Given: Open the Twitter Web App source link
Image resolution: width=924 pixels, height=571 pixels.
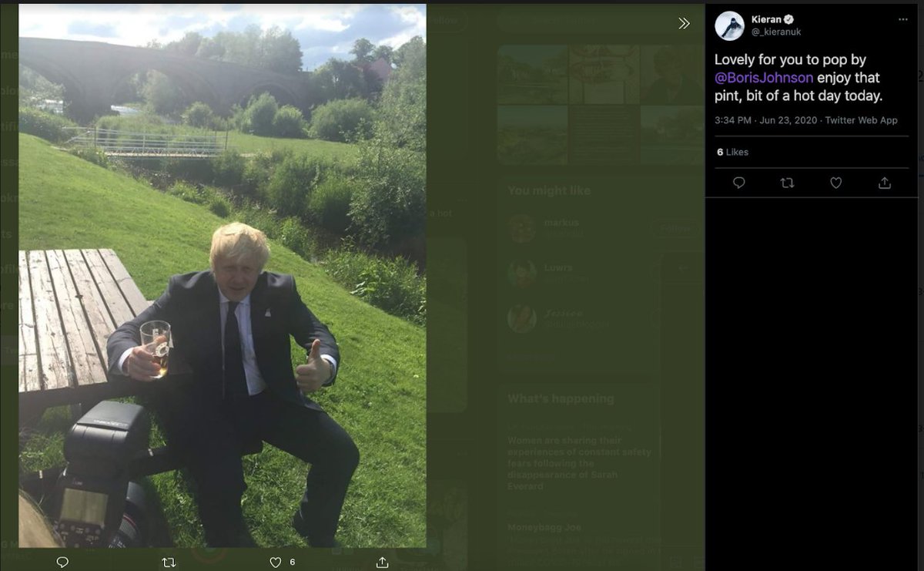Looking at the screenshot, I should pyautogui.click(x=862, y=120).
